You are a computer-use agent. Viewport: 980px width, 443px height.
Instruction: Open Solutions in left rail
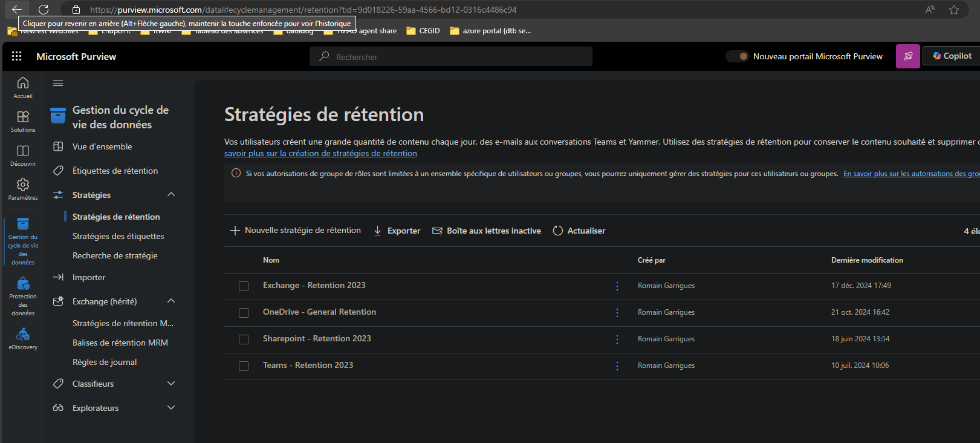pos(23,122)
